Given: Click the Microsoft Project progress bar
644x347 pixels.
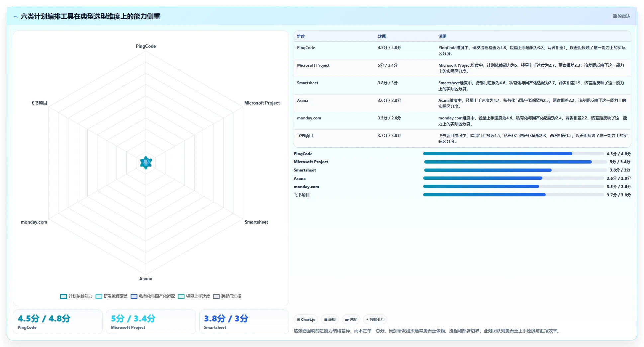Looking at the screenshot, I should tap(515, 162).
